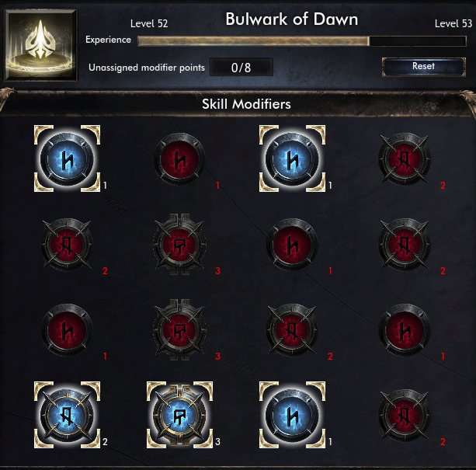
Task: Select the red cost-2 crossed modifier ending the top row
Action: pos(405,159)
